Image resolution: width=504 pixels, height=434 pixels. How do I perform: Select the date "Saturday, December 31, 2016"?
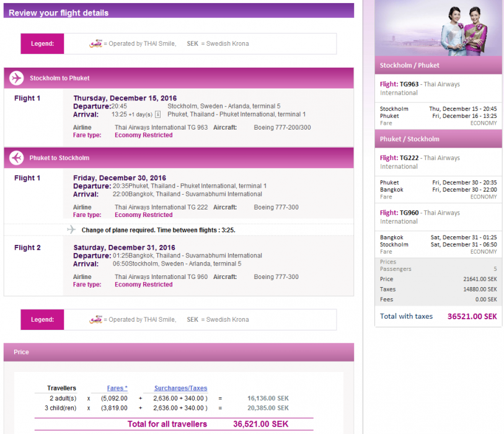125,247
